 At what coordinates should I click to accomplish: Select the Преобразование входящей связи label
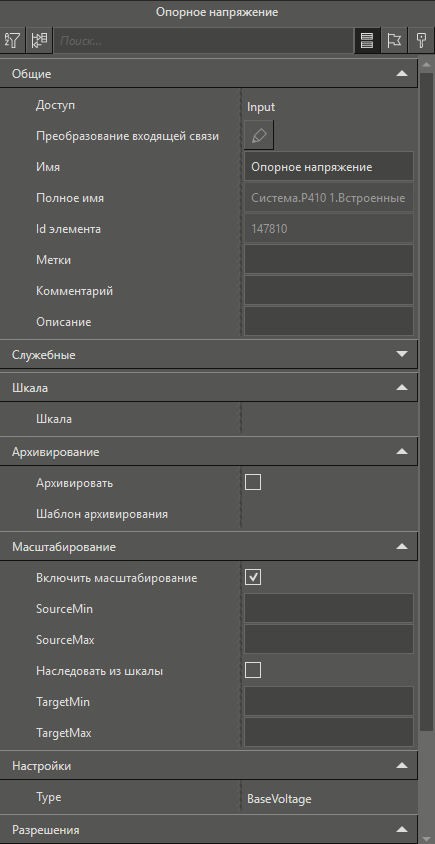click(127, 136)
